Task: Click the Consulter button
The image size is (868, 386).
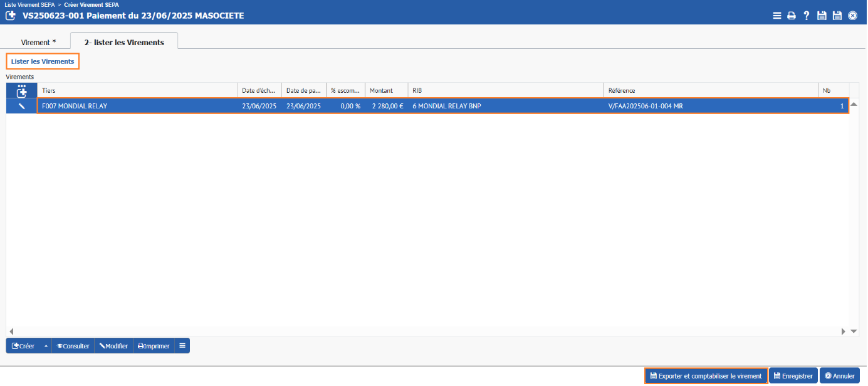Action: [x=73, y=346]
